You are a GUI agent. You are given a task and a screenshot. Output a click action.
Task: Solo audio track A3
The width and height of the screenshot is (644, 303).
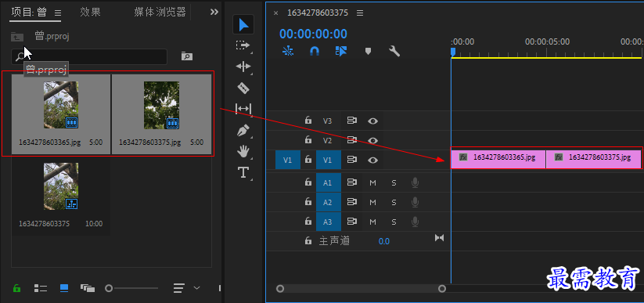tap(394, 222)
